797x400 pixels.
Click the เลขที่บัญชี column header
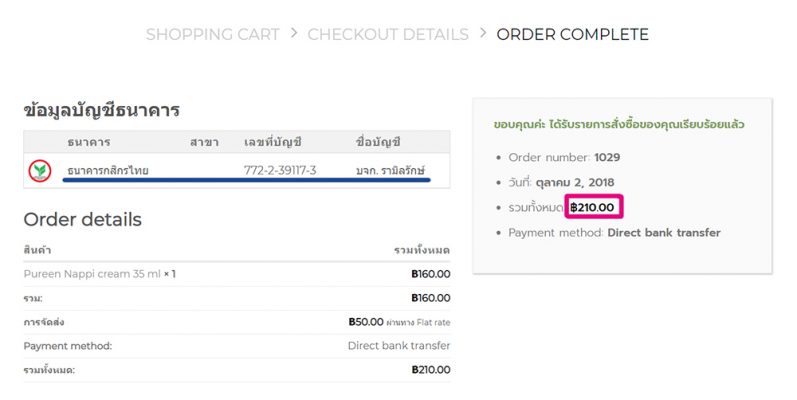(x=272, y=142)
